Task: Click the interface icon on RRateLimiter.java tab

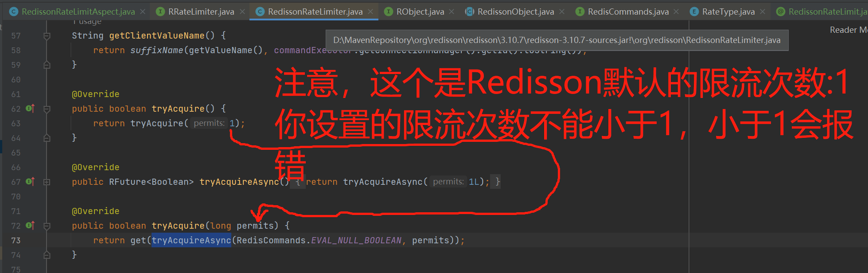Action: pyautogui.click(x=160, y=12)
